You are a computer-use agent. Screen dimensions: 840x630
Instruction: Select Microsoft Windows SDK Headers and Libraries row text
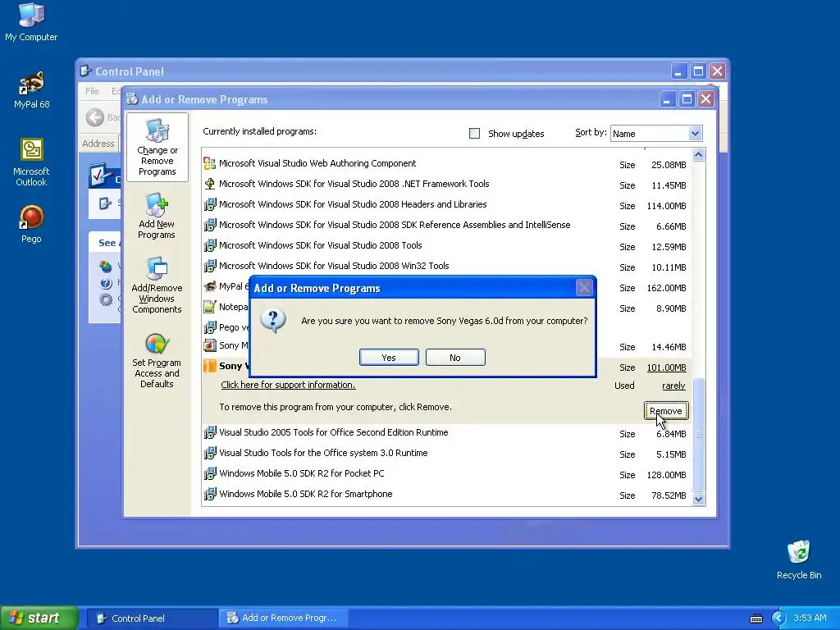click(353, 204)
